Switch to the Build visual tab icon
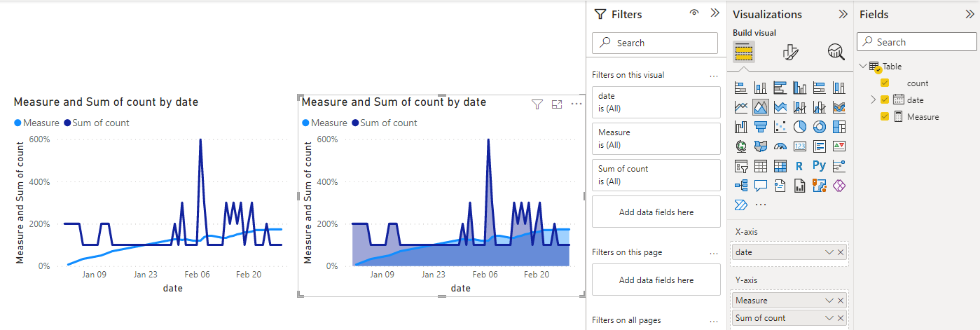980x330 pixels. 744,52
